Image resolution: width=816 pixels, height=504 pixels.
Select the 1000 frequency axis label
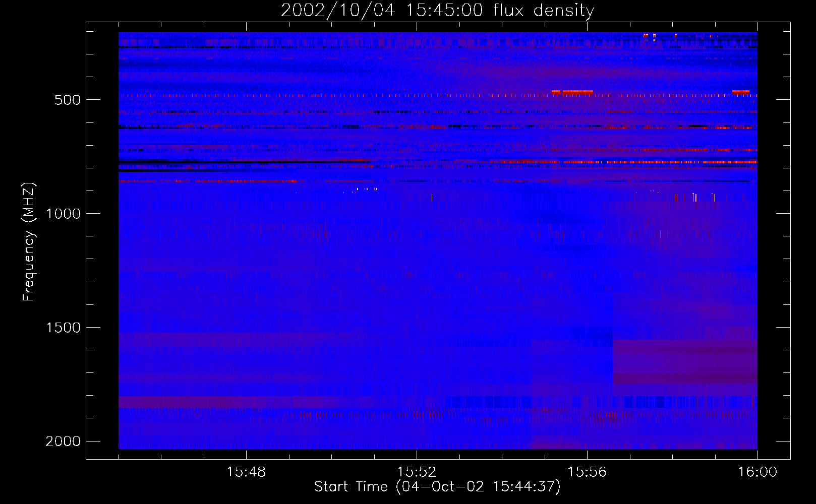pyautogui.click(x=63, y=214)
